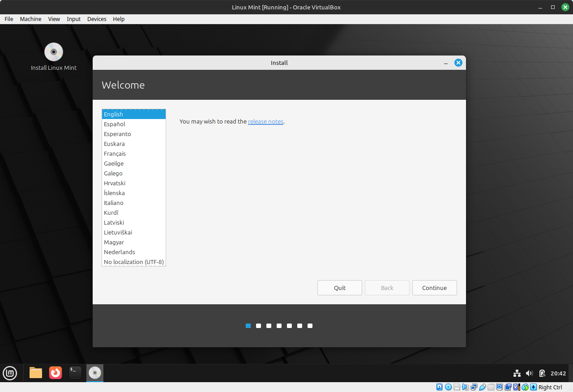Click the VirtualBox shared folders indicator

point(491,387)
